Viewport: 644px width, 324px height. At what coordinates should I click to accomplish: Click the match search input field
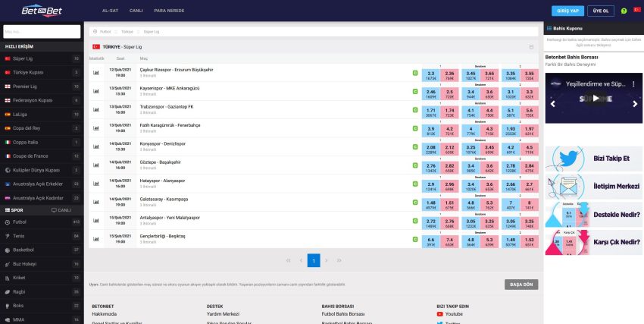pos(41,32)
